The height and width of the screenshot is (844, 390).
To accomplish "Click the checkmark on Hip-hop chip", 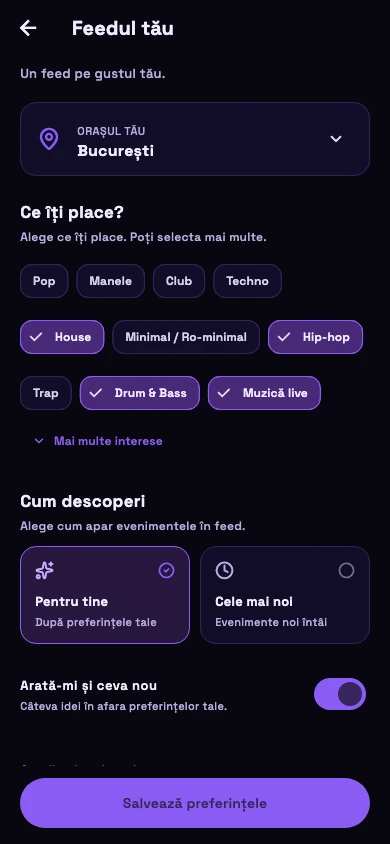I will [x=285, y=337].
